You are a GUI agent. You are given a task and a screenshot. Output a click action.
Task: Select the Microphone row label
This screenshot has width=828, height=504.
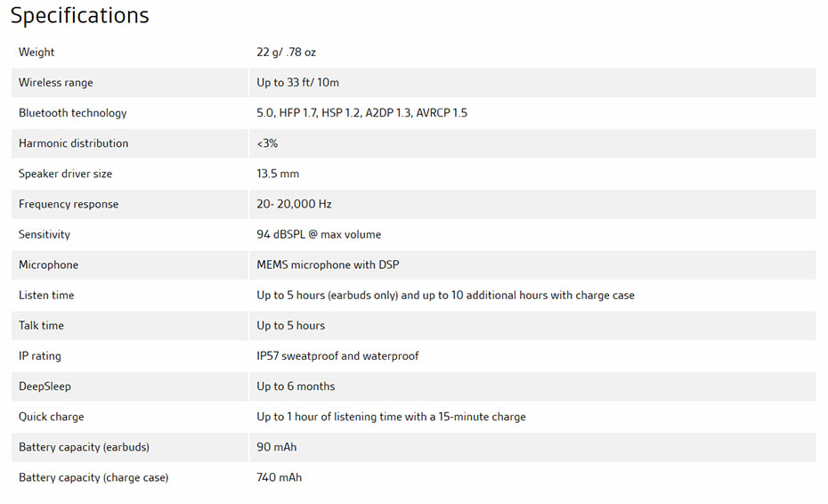pyautogui.click(x=49, y=265)
